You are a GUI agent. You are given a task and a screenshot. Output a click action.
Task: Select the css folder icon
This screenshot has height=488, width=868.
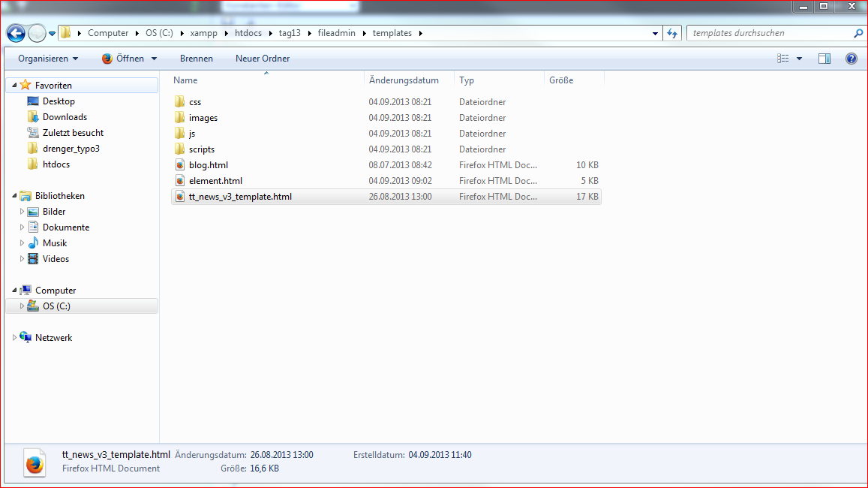179,102
